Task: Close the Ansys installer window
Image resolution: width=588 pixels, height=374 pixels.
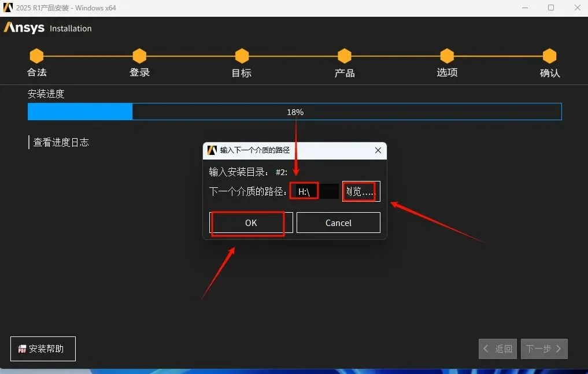Action: [x=578, y=8]
